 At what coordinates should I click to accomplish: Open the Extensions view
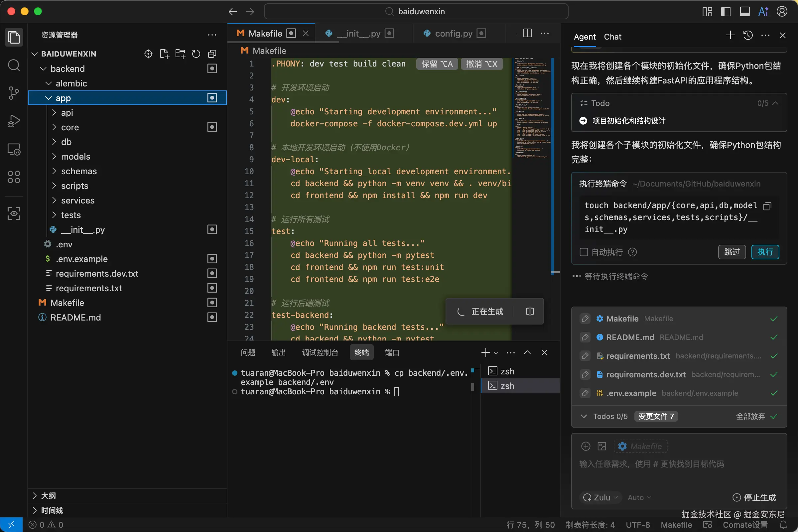(x=14, y=177)
